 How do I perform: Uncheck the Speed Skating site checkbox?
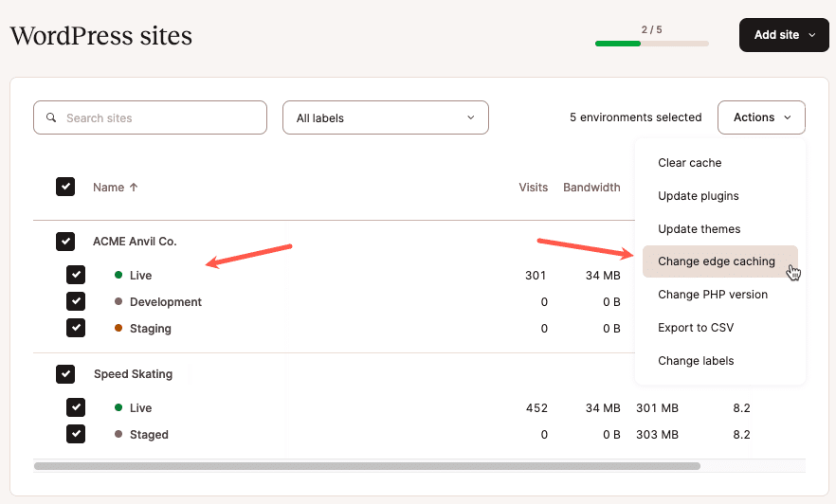(65, 374)
